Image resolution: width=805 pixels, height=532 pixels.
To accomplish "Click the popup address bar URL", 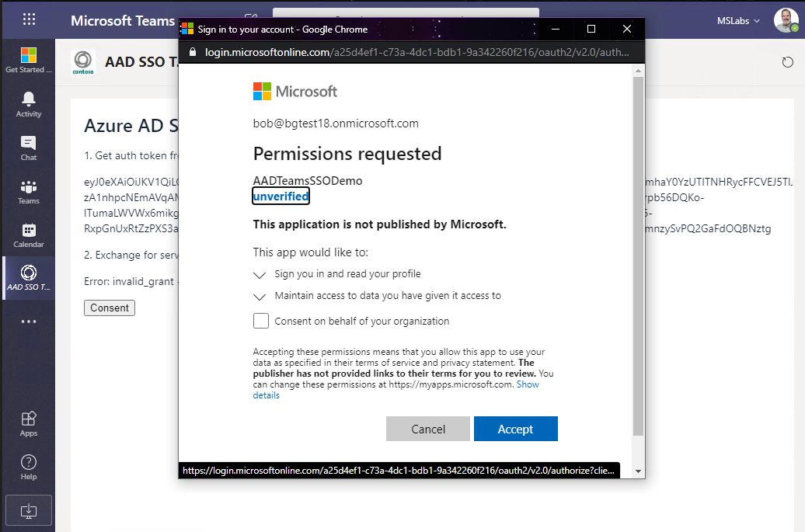I will [416, 52].
